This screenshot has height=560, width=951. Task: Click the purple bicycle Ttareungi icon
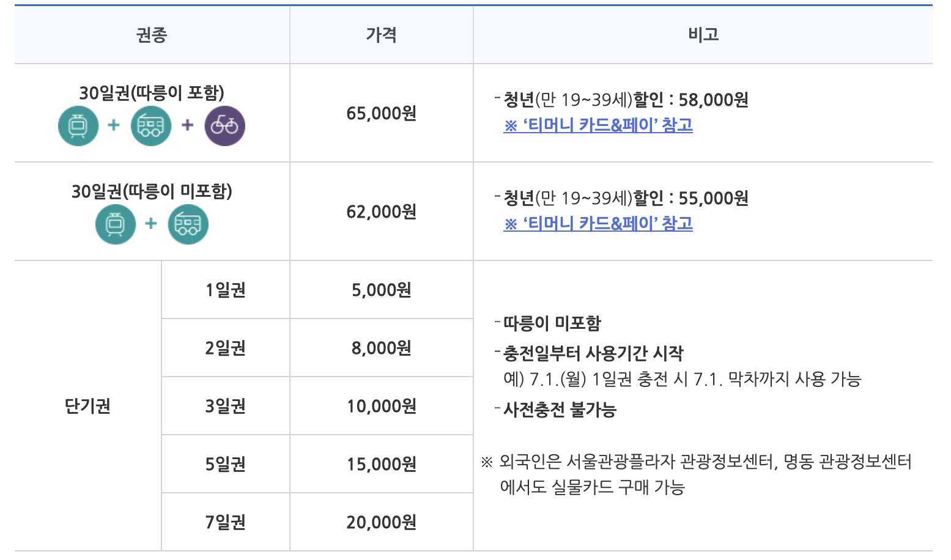(x=224, y=126)
